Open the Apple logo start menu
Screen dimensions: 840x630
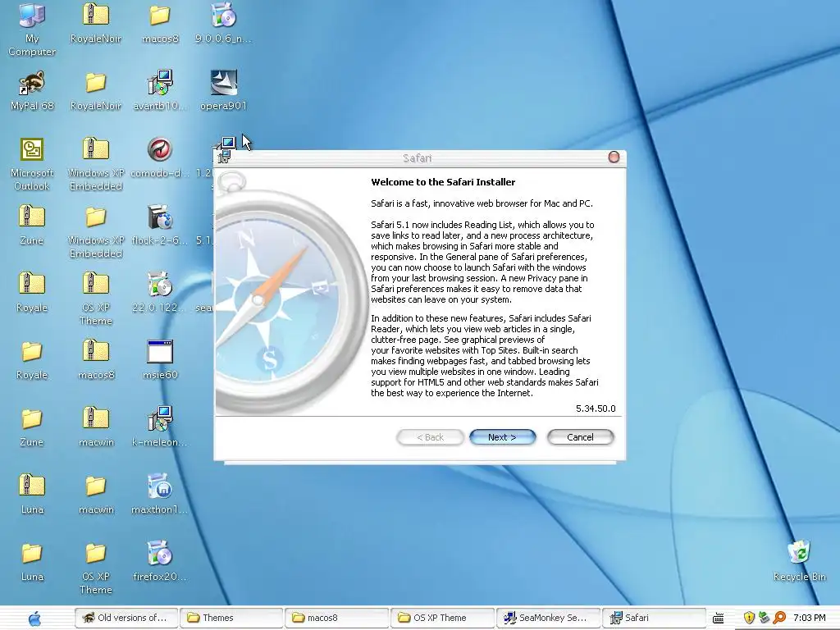(x=34, y=619)
